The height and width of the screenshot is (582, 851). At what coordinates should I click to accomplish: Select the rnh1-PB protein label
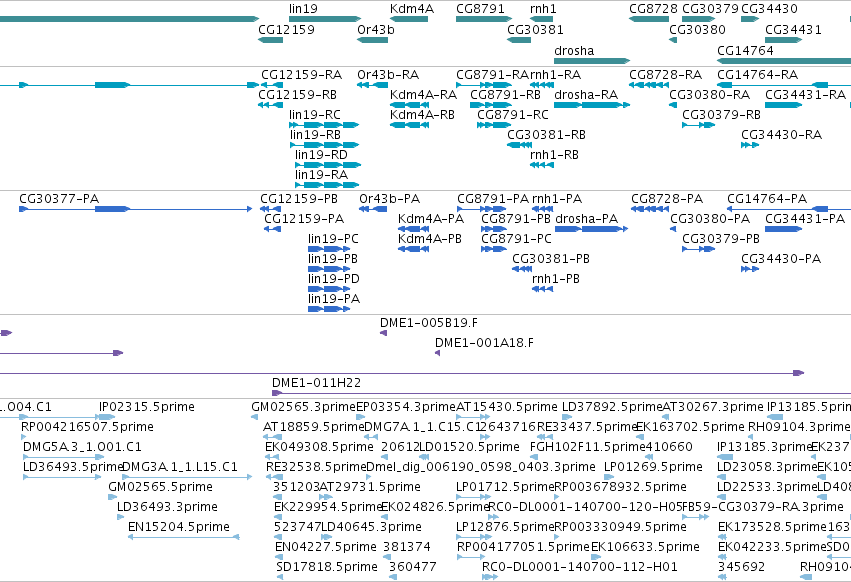coord(556,279)
